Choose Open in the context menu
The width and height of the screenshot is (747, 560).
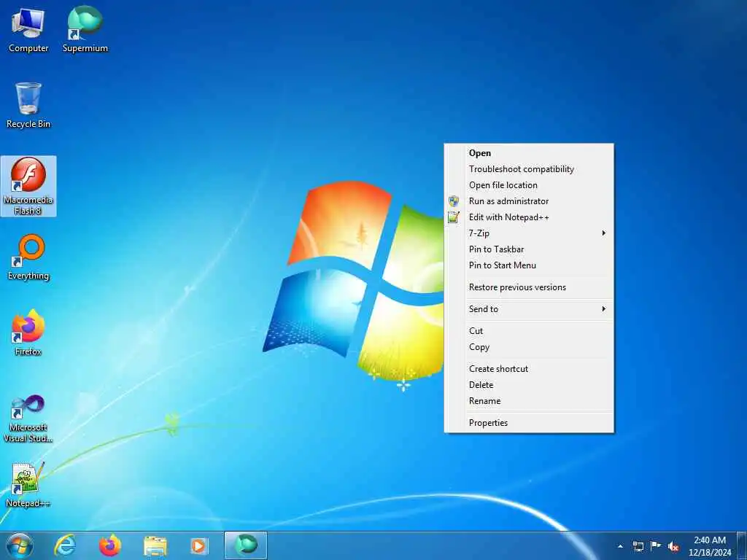(x=529, y=153)
